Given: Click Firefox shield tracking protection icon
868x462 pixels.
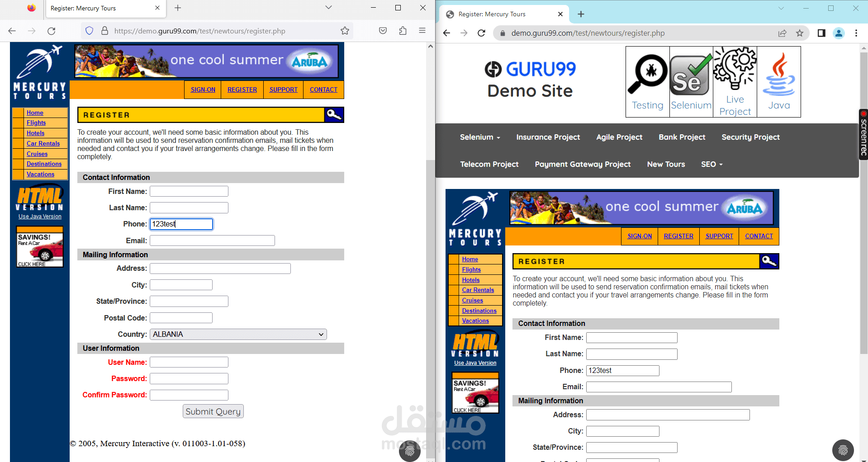Looking at the screenshot, I should pyautogui.click(x=89, y=31).
